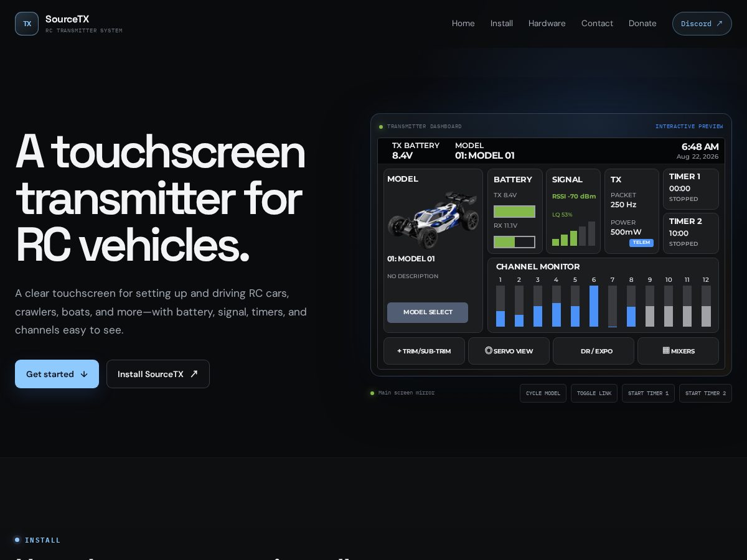The height and width of the screenshot is (560, 747).
Task: Click the TX 8.4V battery bar
Action: (x=514, y=212)
